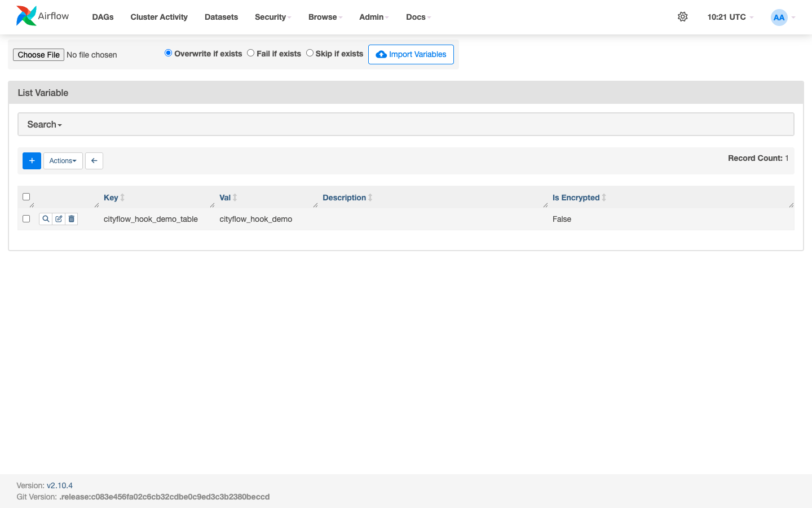Sort by Is Encrypted column arrows icon
The width and height of the screenshot is (812, 508).
[604, 198]
